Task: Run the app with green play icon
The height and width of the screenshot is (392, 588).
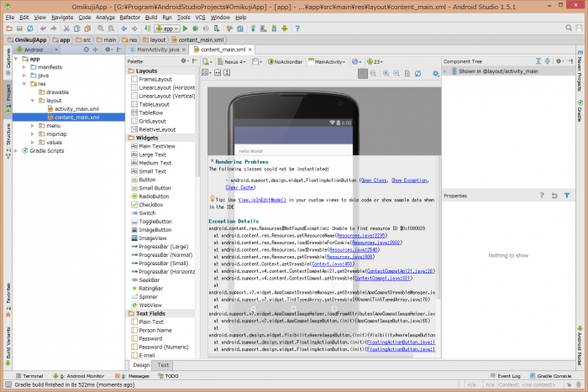Action: coord(186,29)
